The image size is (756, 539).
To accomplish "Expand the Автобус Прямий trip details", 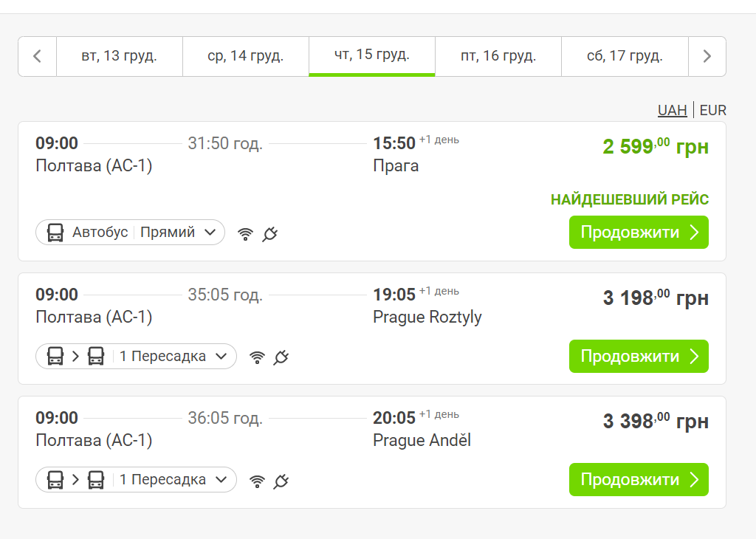I will 130,233.
